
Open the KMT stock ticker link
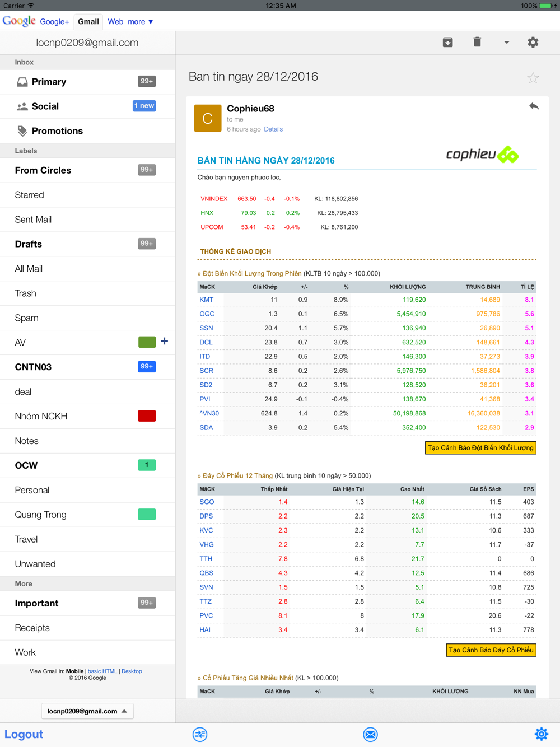[x=207, y=300]
